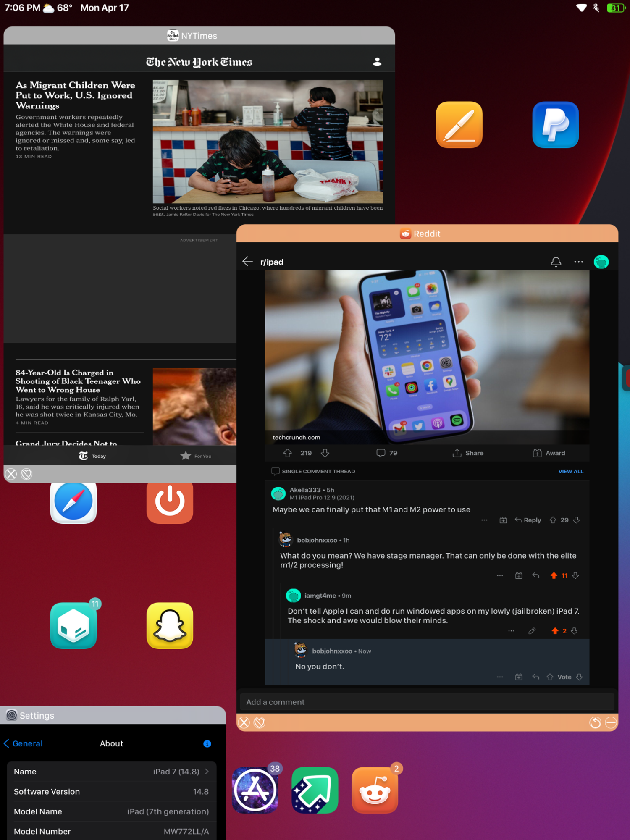Open NYTimes account profile icon

pos(377,62)
